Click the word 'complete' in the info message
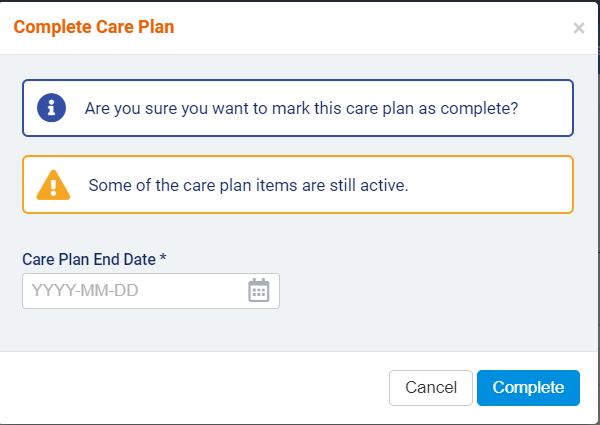 click(485, 108)
